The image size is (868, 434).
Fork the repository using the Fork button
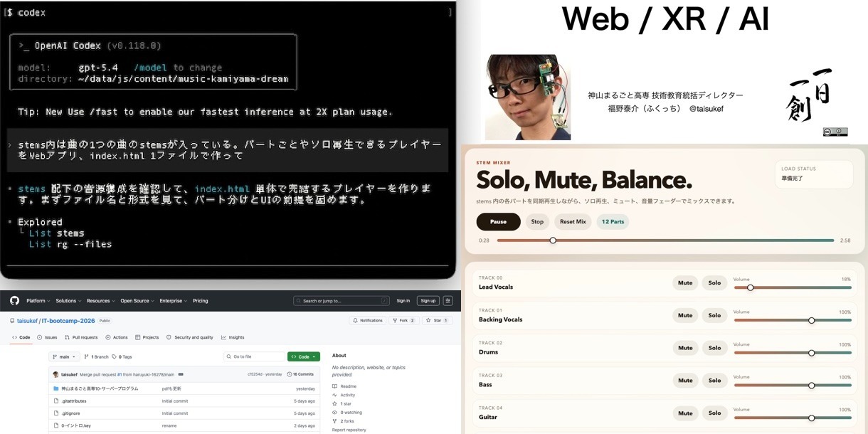403,320
